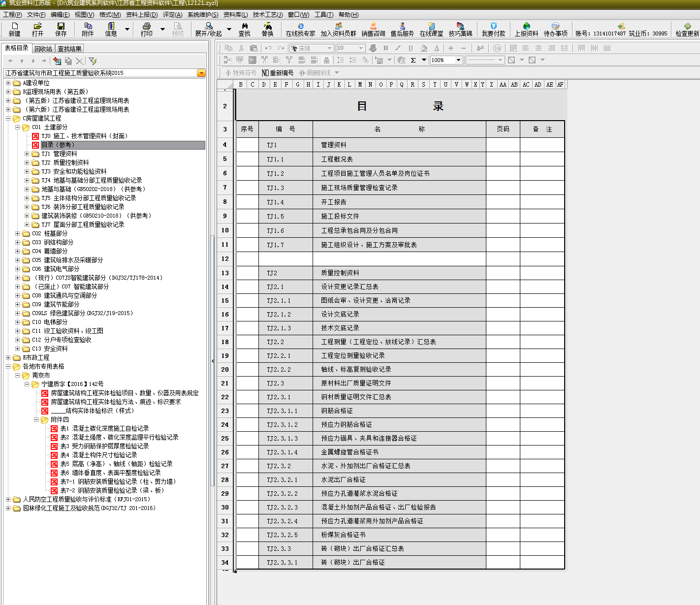Click the add-node icon in tree toolbar
The image size is (700, 605).
(x=57, y=61)
